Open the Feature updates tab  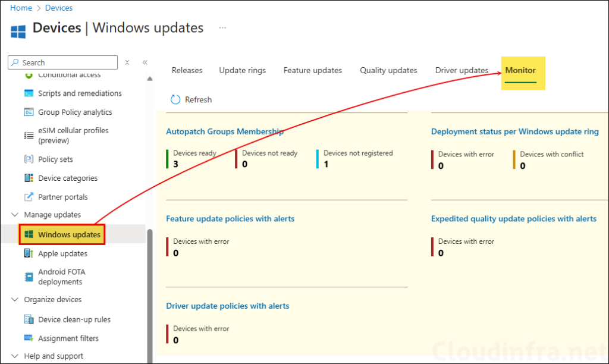click(x=312, y=70)
